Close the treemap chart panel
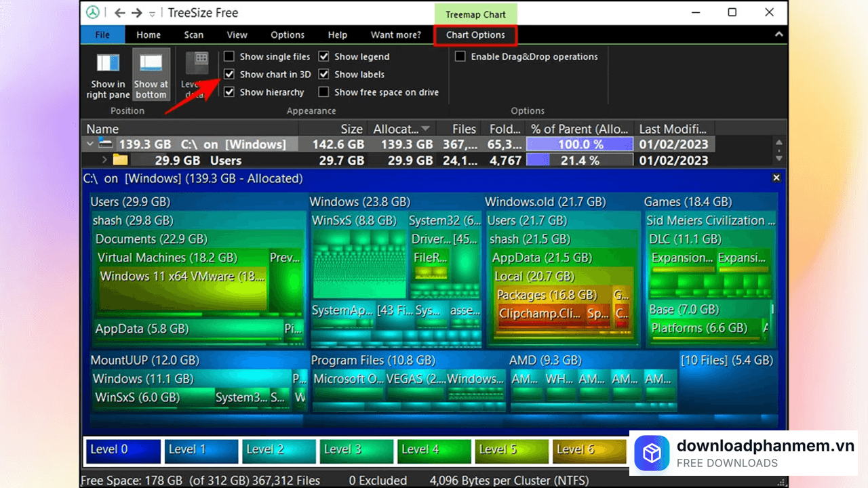868x488 pixels. (x=776, y=178)
